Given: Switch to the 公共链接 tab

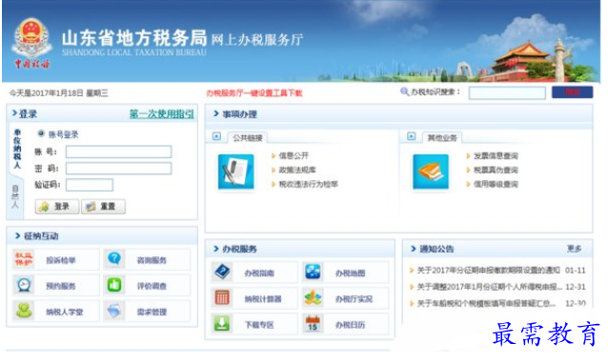Looking at the screenshot, I should 248,138.
